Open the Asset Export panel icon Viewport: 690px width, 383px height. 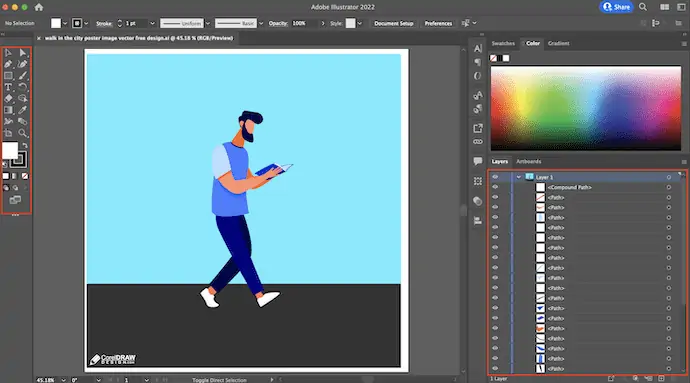[478, 128]
